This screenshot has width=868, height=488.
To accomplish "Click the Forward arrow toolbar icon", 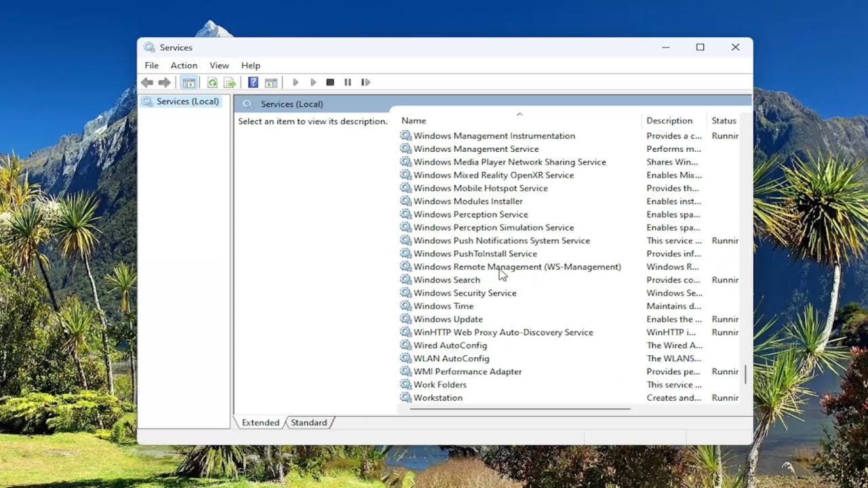I will point(164,83).
